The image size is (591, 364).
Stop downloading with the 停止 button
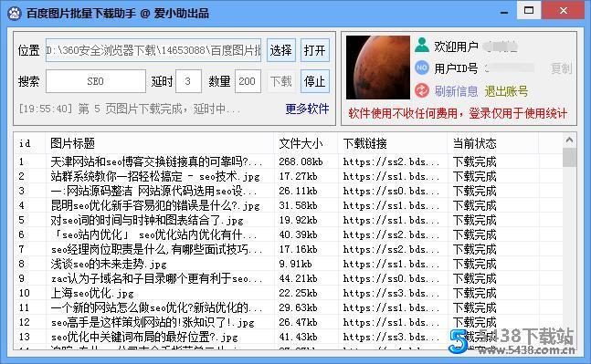315,81
